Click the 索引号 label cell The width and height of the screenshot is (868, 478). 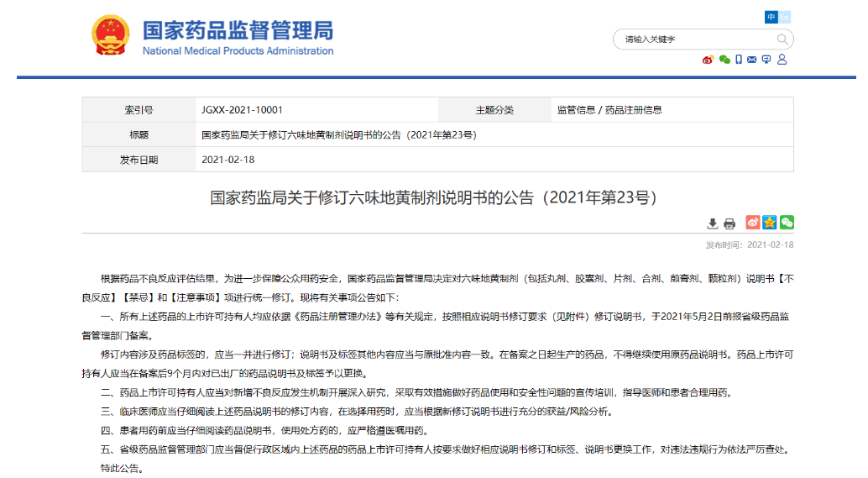click(x=139, y=110)
